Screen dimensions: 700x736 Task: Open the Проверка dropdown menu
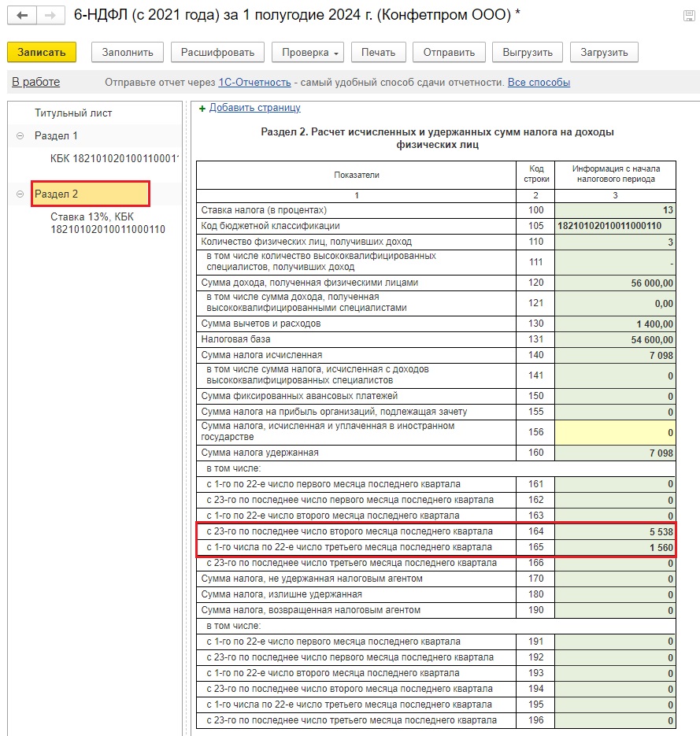click(x=308, y=53)
